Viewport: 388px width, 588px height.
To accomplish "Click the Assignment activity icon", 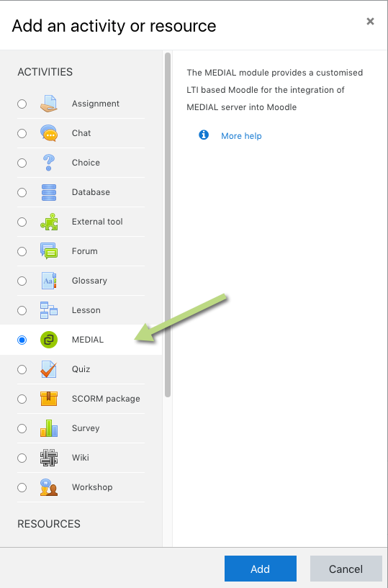I will pyautogui.click(x=49, y=104).
